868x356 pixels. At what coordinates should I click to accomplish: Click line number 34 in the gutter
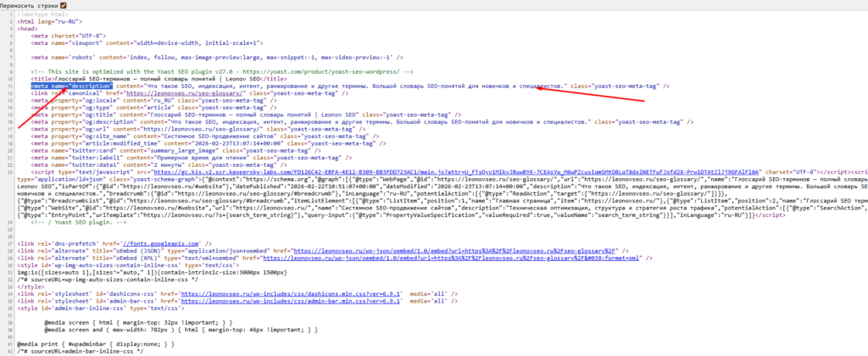coord(10,293)
